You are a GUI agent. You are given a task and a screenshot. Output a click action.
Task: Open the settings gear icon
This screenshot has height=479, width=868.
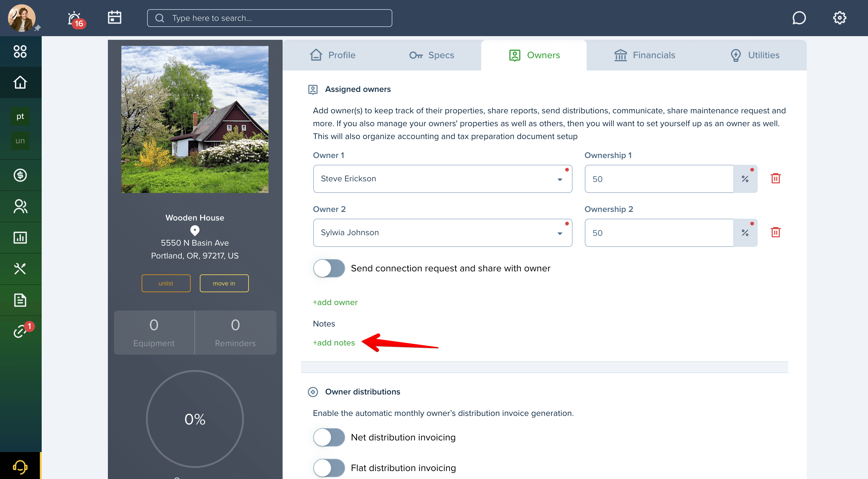(840, 18)
